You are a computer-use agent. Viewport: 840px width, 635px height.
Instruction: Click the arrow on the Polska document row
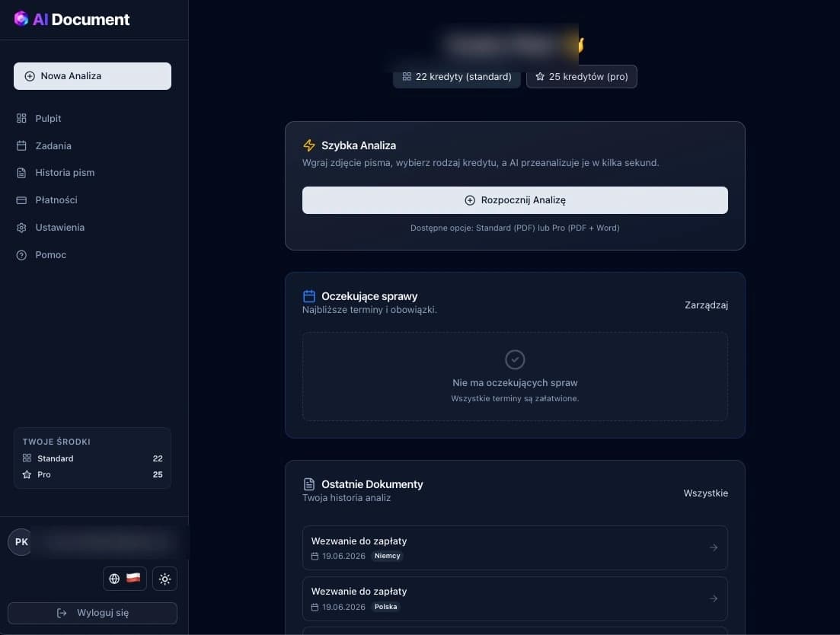[714, 598]
